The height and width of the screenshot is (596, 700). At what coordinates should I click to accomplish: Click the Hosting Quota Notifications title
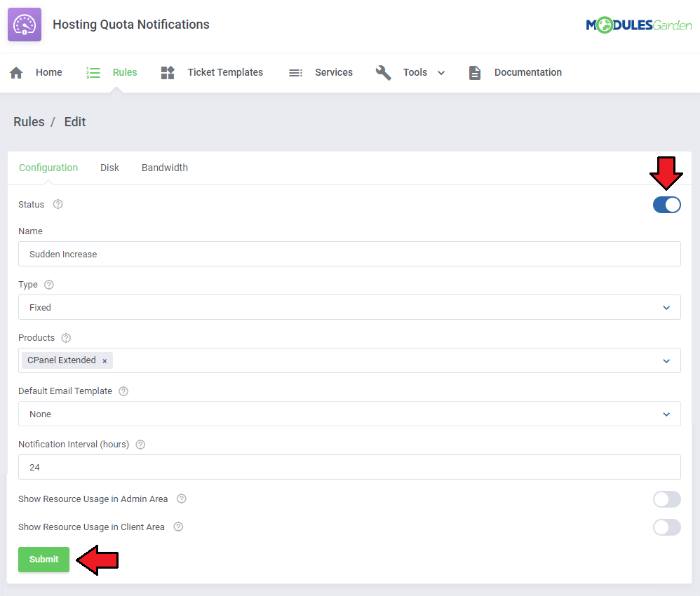(130, 25)
